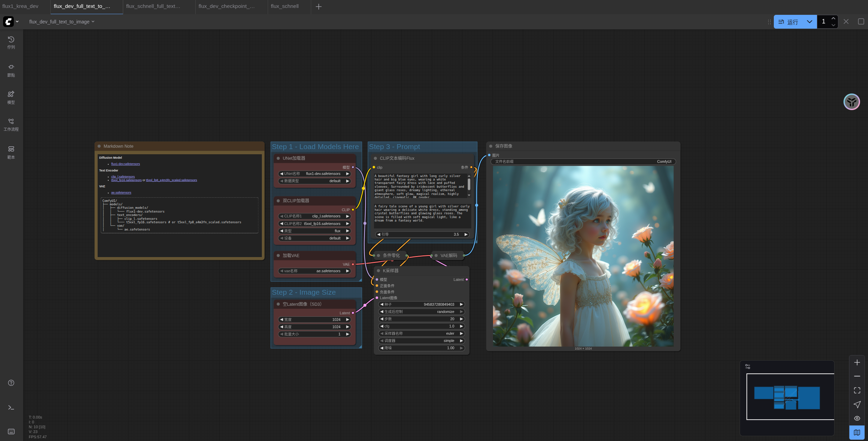Click the navigation arrow pointer mode icon

[857, 404]
